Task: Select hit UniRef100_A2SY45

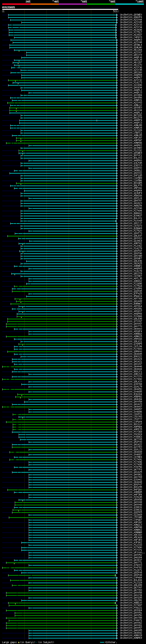Action: click(131, 22)
